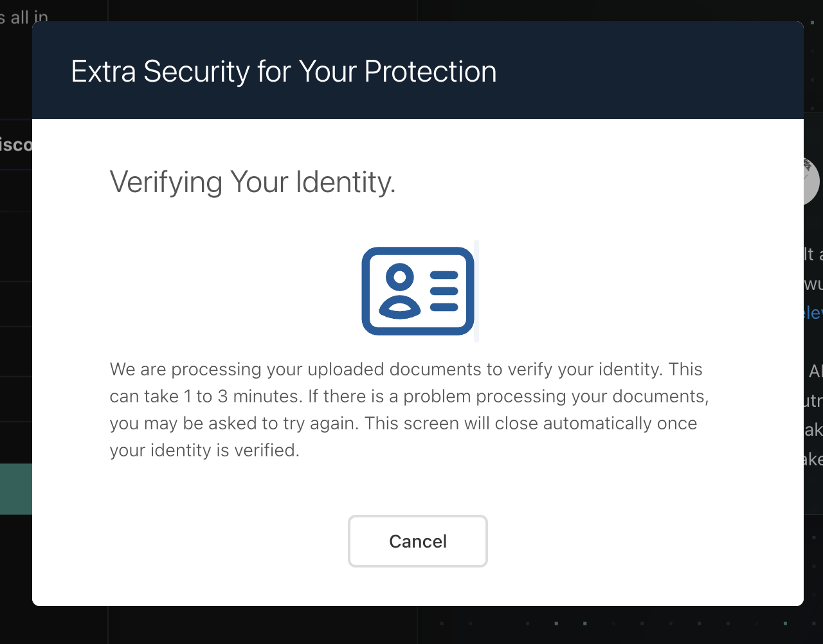This screenshot has width=823, height=644.
Task: Click the words "try again" in the message
Action: 323,424
